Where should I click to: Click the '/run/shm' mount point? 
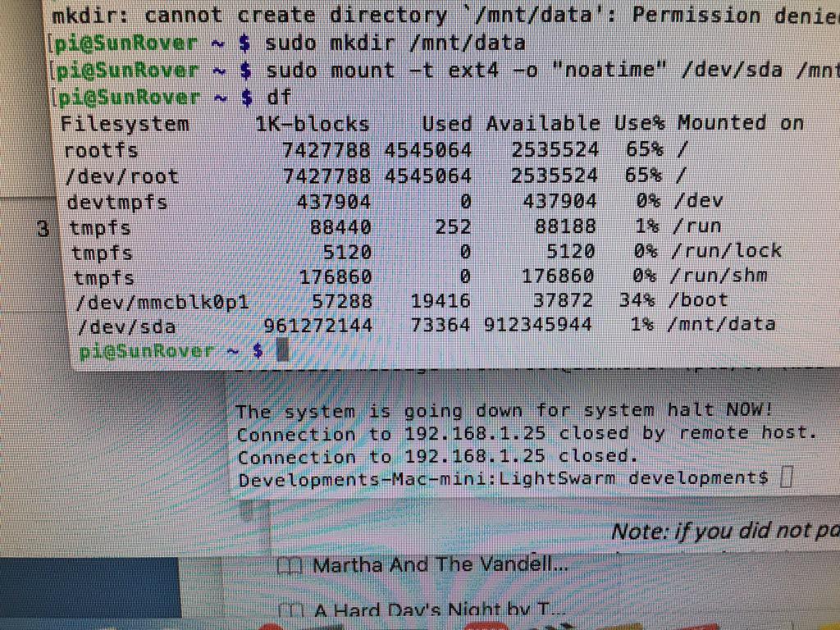pos(719,275)
